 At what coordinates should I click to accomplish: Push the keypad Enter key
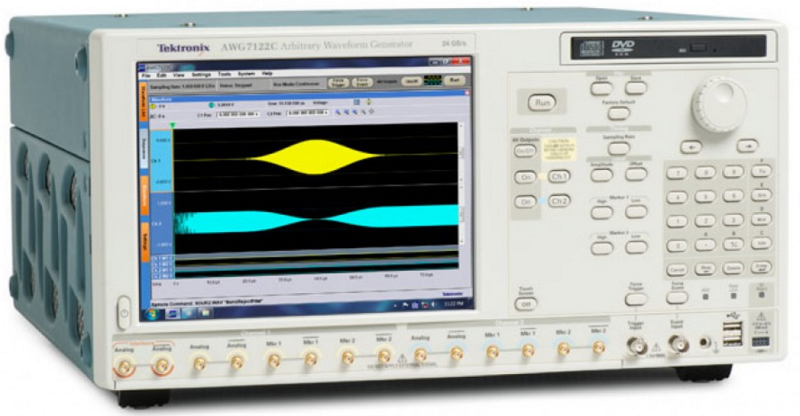pos(761,267)
